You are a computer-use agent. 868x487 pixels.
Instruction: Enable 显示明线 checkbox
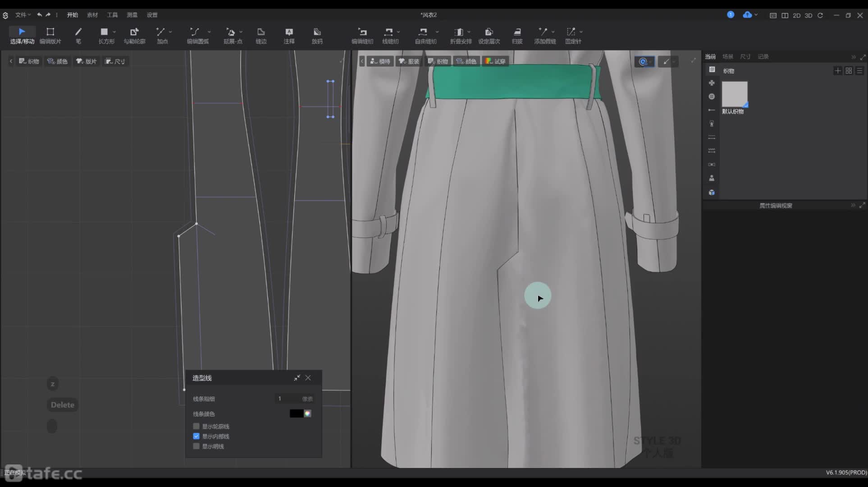pyautogui.click(x=196, y=446)
